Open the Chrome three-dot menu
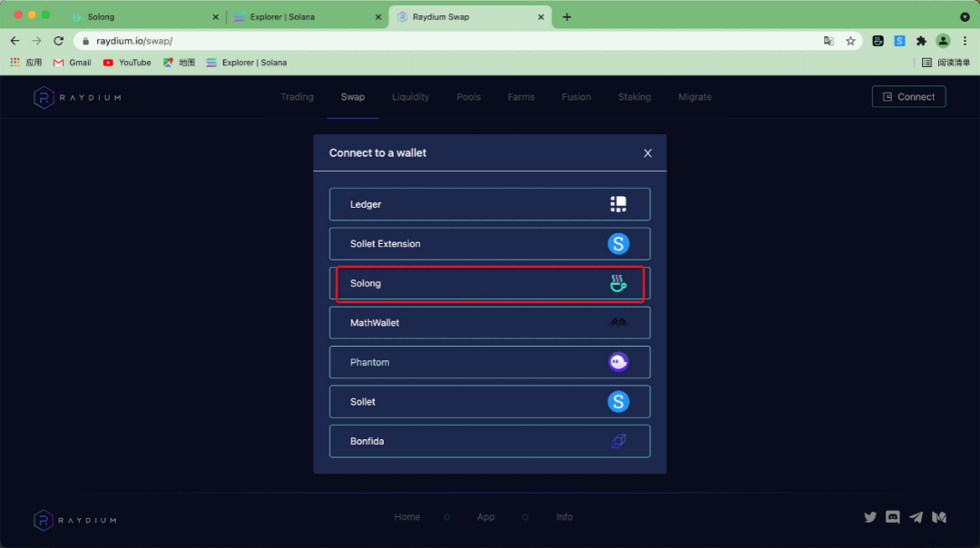 click(965, 41)
